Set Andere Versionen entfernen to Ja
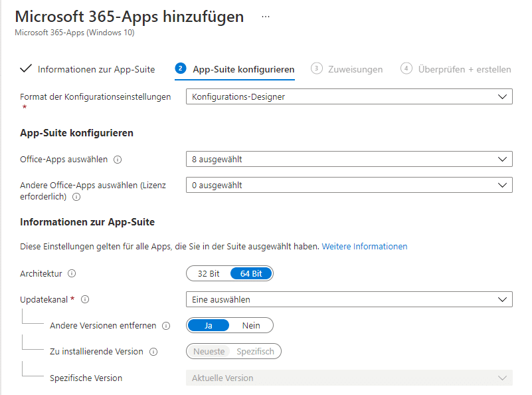 click(x=209, y=325)
